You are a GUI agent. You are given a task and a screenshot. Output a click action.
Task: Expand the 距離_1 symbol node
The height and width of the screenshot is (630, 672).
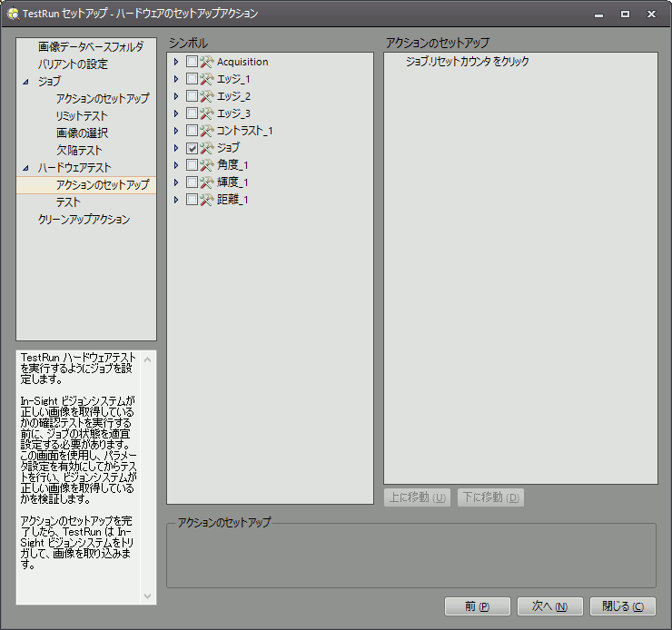(176, 200)
